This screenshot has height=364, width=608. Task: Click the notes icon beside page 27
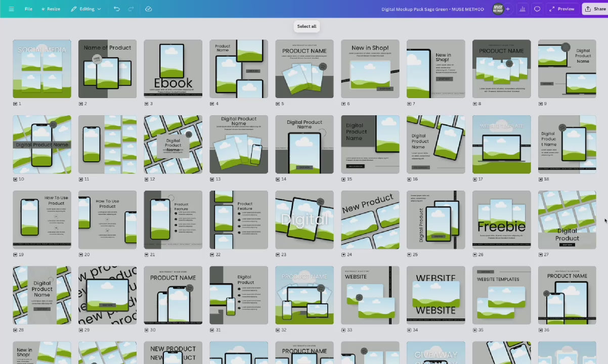pos(541,255)
